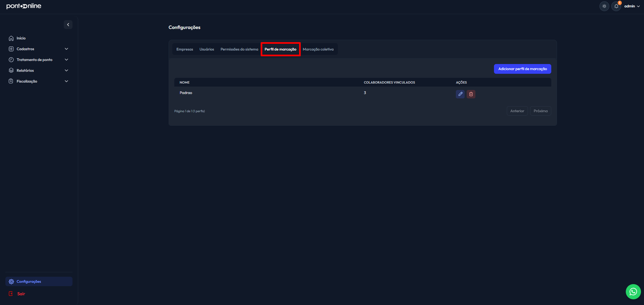Click the Início home icon
The height and width of the screenshot is (305, 644).
tap(11, 38)
